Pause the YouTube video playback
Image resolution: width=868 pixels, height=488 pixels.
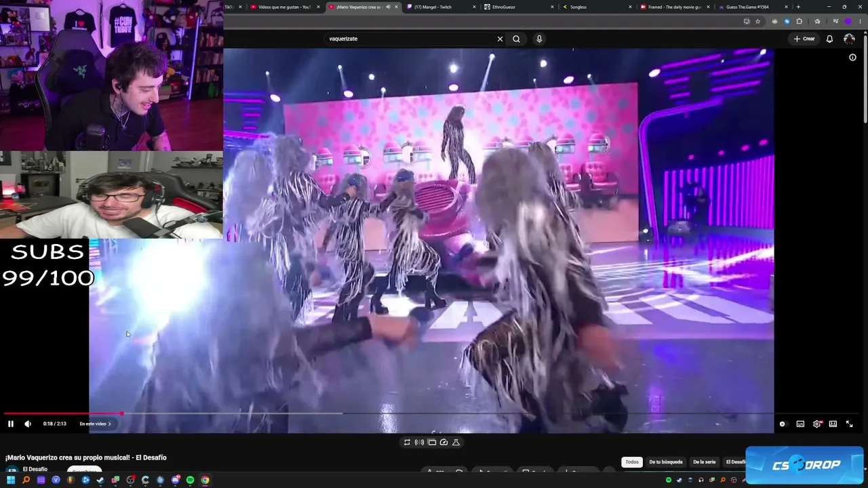coord(11,424)
